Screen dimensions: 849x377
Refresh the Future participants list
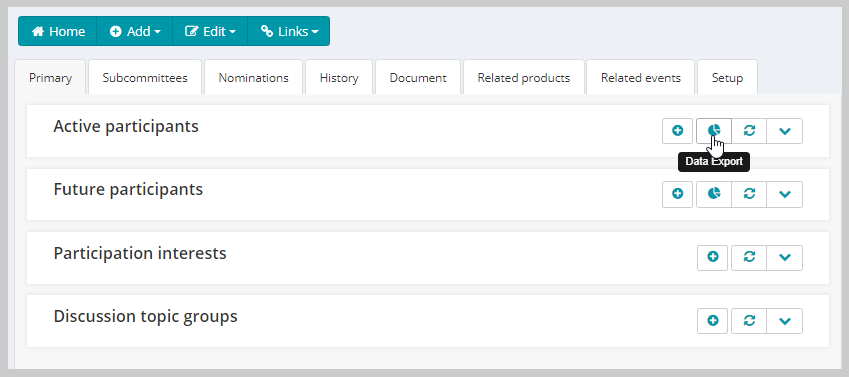click(x=749, y=194)
